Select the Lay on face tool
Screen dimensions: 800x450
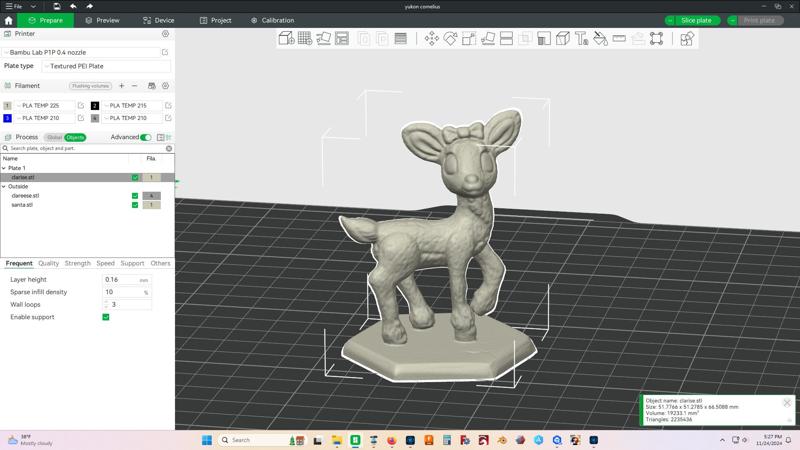[488, 38]
